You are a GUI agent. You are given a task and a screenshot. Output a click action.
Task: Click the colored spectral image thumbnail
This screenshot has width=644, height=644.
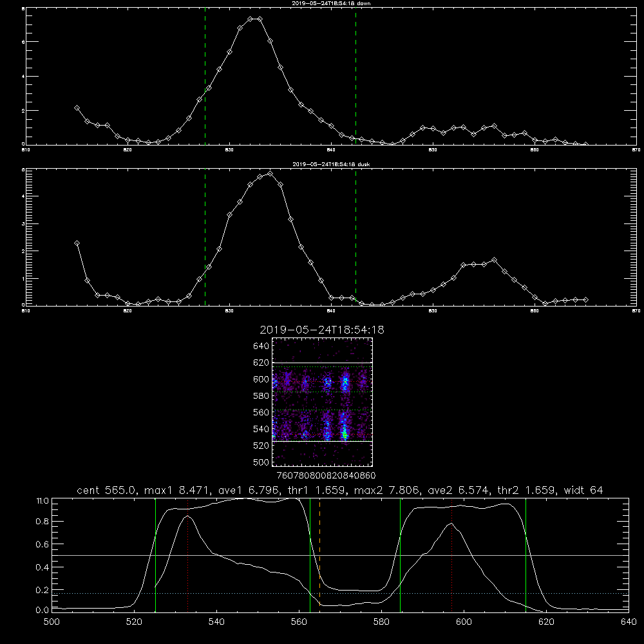(323, 402)
